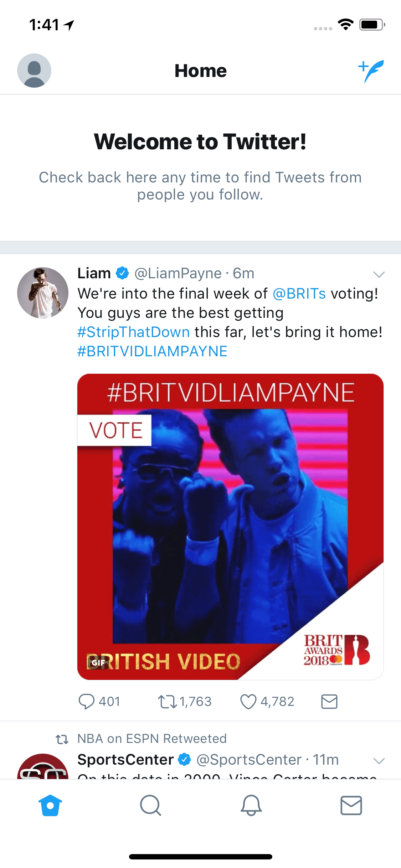Open the Messages tab in bottom bar
The height and width of the screenshot is (868, 401).
coord(351,805)
